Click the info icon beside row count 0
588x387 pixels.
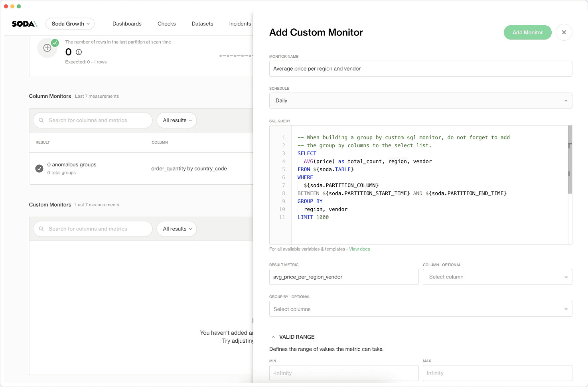79,52
